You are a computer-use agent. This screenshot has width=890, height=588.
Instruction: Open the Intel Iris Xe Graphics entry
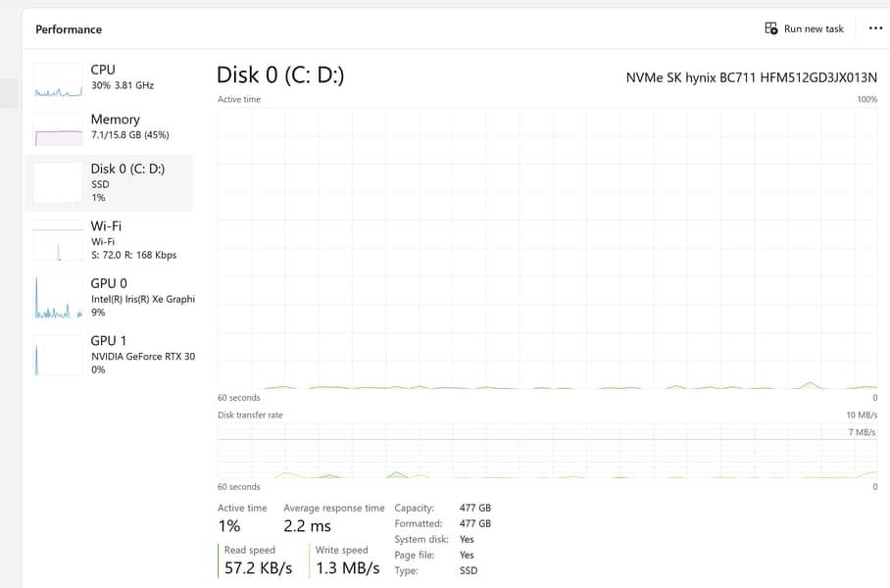(142, 299)
